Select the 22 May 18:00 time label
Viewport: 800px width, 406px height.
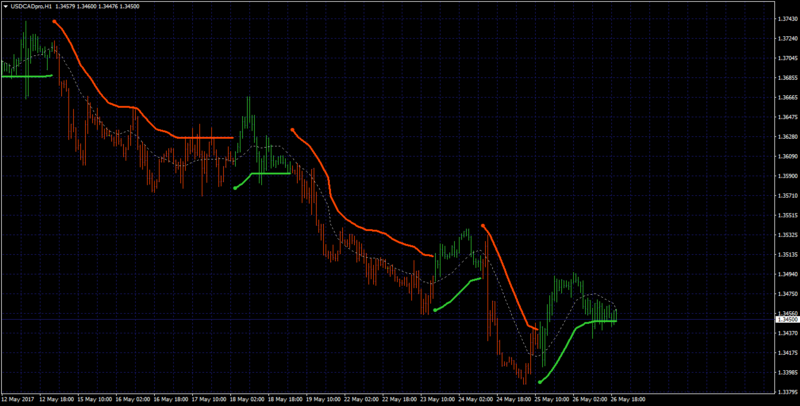click(x=398, y=397)
